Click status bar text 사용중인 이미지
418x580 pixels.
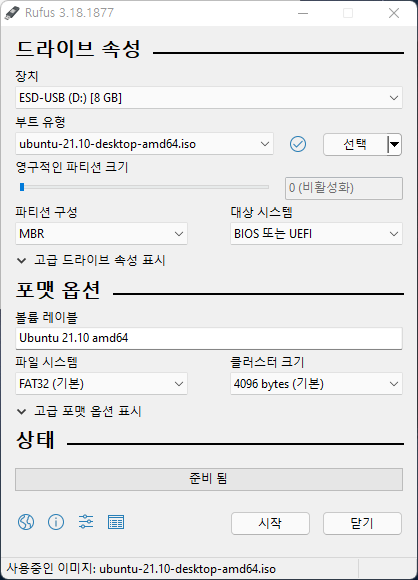click(141, 569)
